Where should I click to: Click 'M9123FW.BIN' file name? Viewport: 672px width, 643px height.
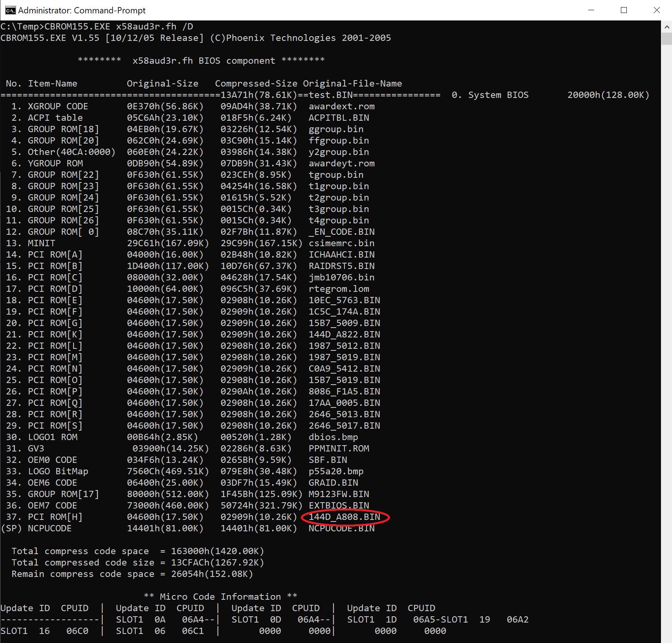pos(339,494)
